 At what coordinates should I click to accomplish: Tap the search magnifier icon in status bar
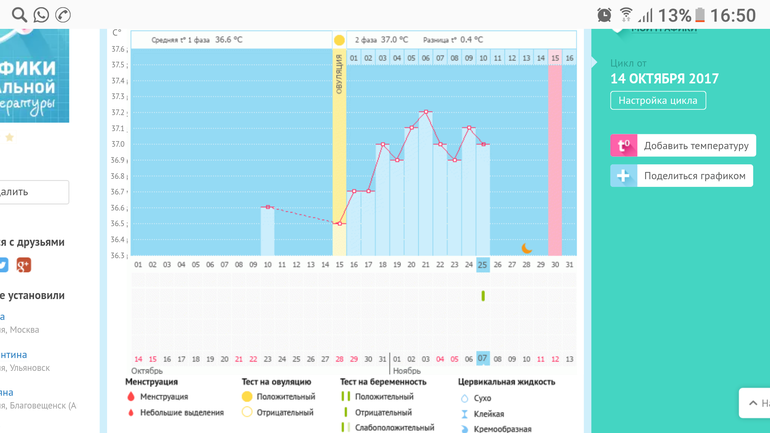point(17,15)
